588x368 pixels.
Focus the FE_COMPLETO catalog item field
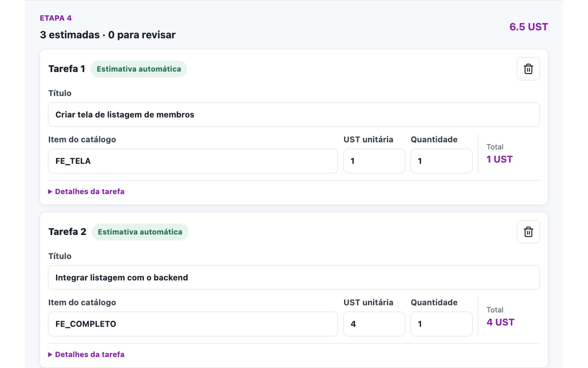[x=193, y=324]
